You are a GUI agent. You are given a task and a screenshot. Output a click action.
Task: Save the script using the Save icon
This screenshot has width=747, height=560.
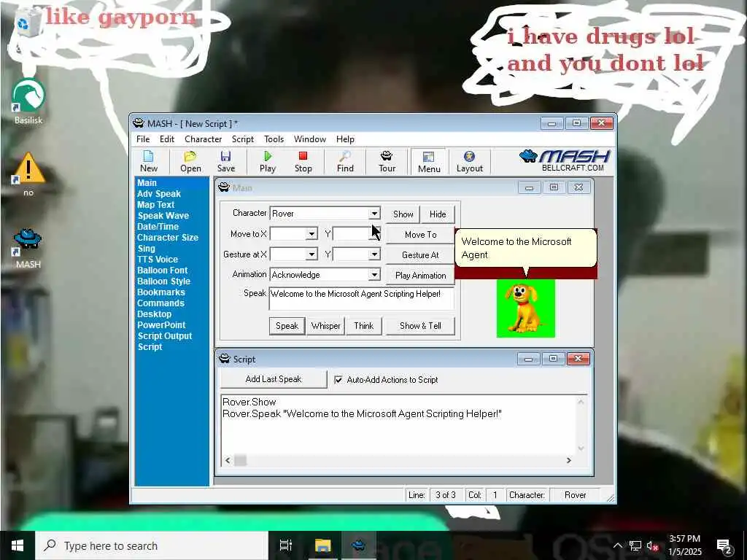coord(226,162)
